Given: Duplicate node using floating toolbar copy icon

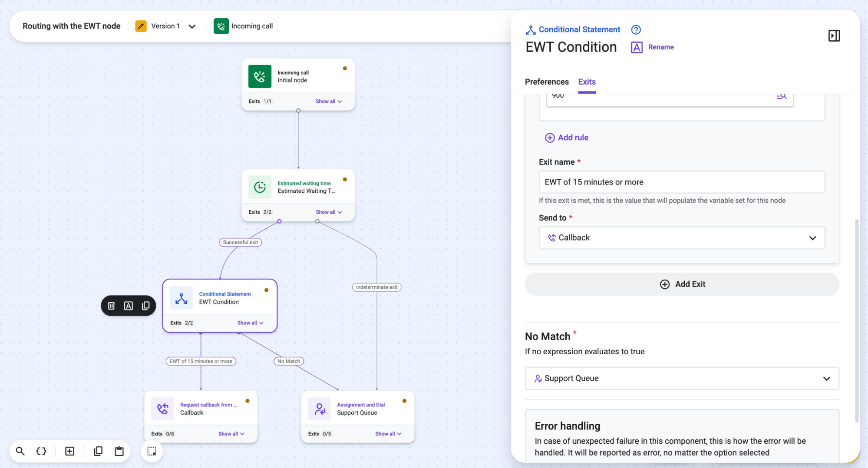Looking at the screenshot, I should [x=146, y=306].
